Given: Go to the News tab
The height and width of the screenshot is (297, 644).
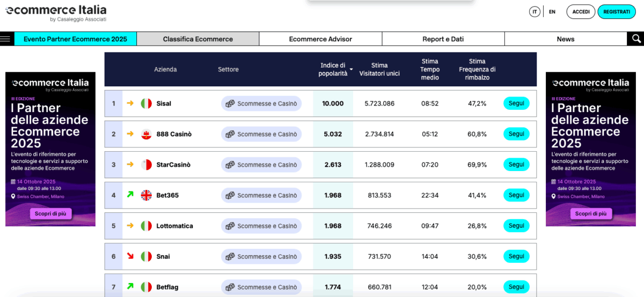Looking at the screenshot, I should [x=565, y=39].
